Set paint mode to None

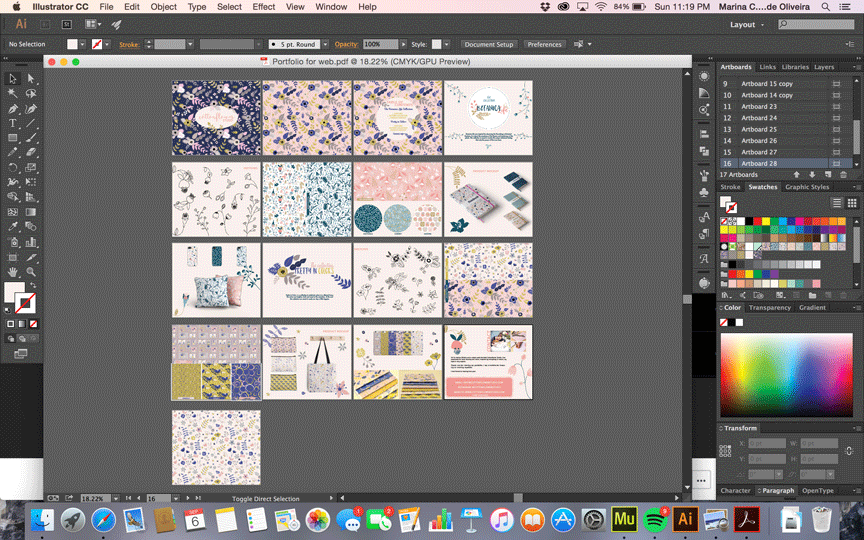tap(34, 324)
